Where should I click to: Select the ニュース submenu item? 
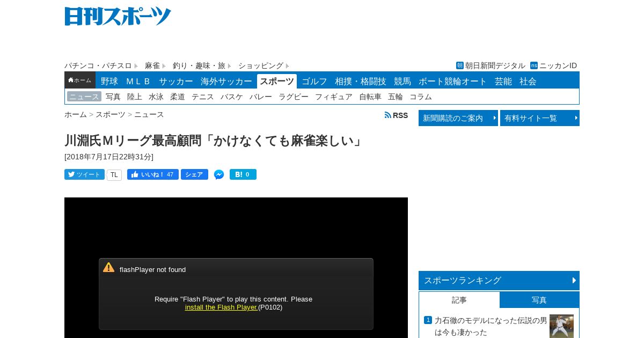[x=84, y=97]
